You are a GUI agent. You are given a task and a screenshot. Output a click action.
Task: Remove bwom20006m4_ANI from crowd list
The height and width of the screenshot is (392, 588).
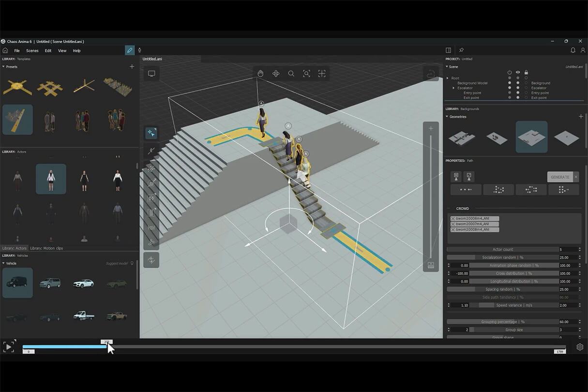(x=453, y=219)
